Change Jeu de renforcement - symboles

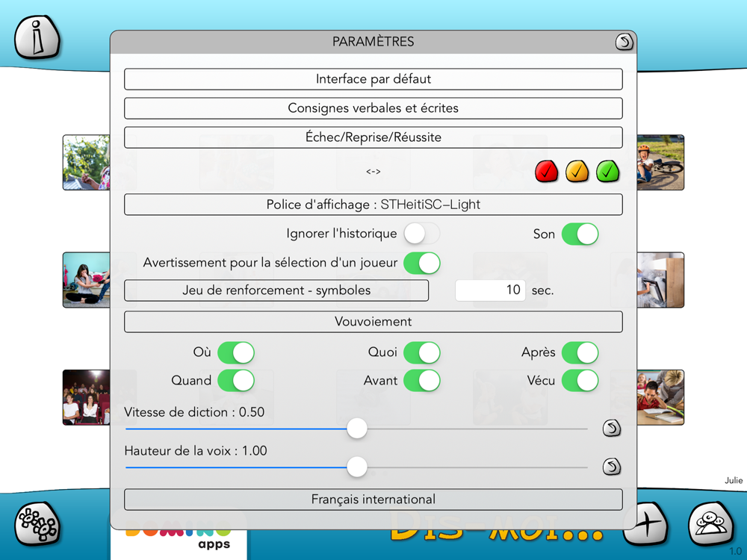[x=276, y=290]
